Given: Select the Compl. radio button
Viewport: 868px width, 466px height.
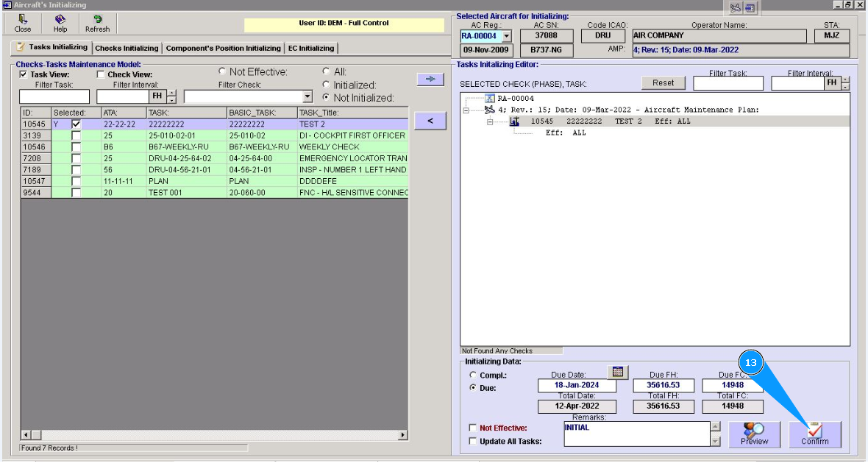Looking at the screenshot, I should tap(473, 375).
